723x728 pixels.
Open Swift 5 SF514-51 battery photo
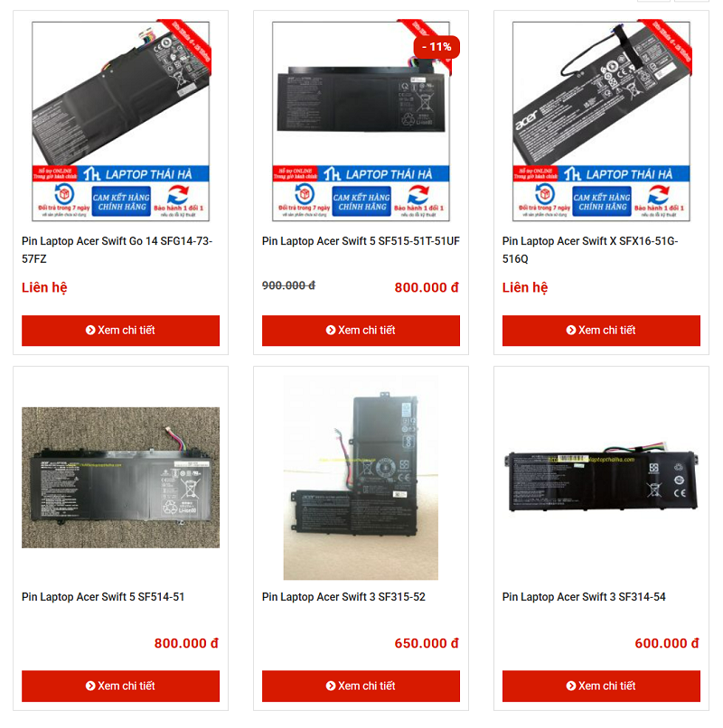(120, 477)
